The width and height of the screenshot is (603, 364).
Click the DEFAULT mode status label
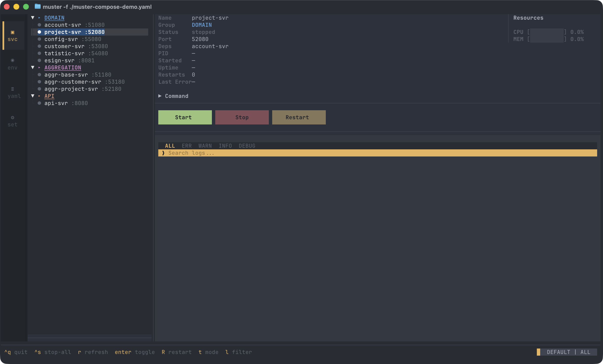558,352
